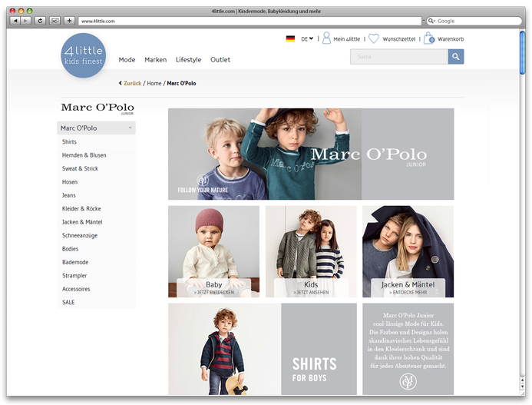This screenshot has height=405, width=532.
Task: Open the 4little kids finest logo
Action: (84, 55)
